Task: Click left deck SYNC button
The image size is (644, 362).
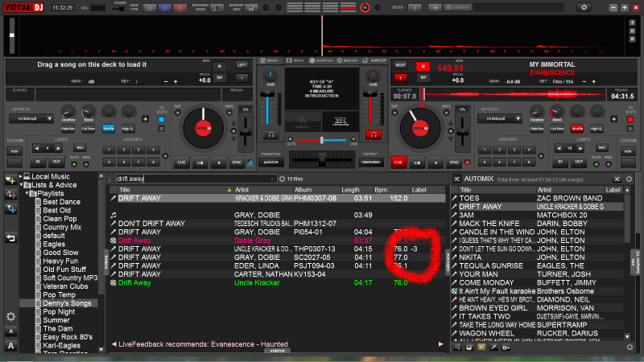Action: (237, 162)
